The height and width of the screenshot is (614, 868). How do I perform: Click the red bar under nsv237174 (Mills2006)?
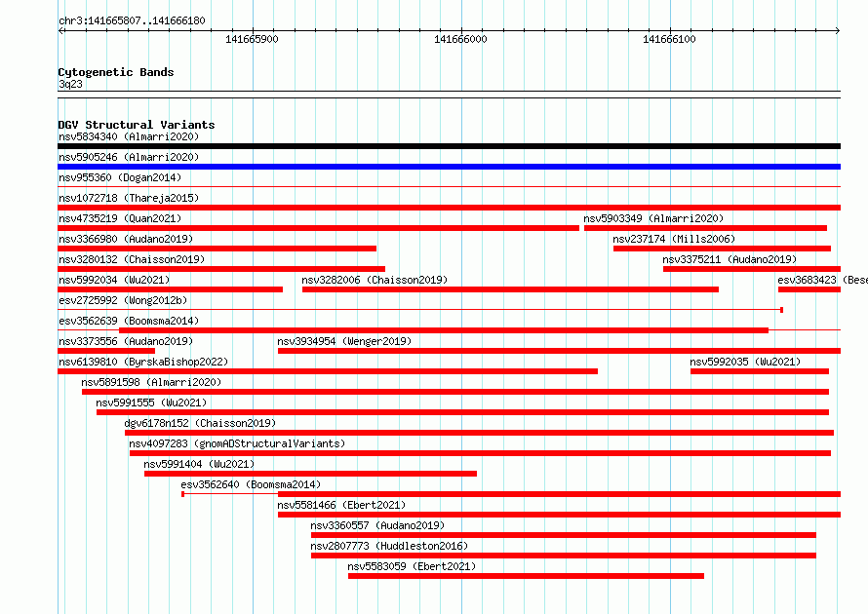click(722, 249)
